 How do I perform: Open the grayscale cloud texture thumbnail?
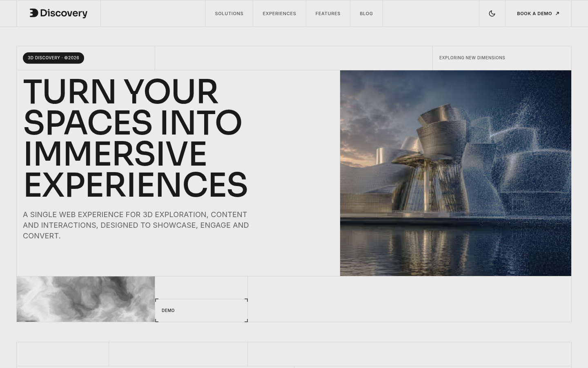(x=86, y=299)
